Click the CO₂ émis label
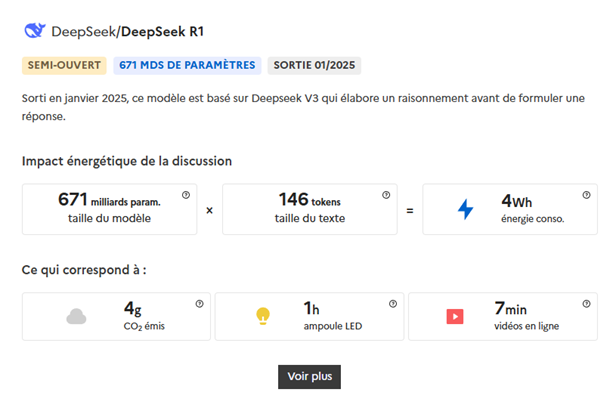This screenshot has width=616, height=411. tap(144, 326)
